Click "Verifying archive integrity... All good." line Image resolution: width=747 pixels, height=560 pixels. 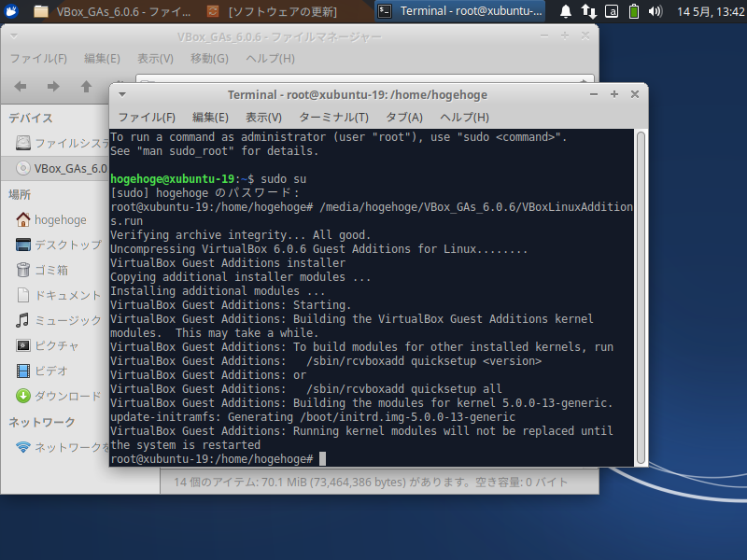click(241, 235)
